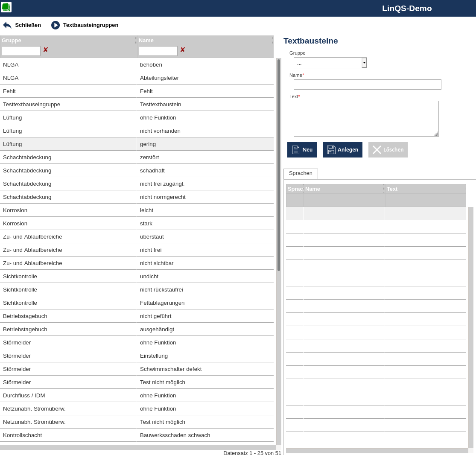Focus the Name column filter box

click(x=158, y=51)
